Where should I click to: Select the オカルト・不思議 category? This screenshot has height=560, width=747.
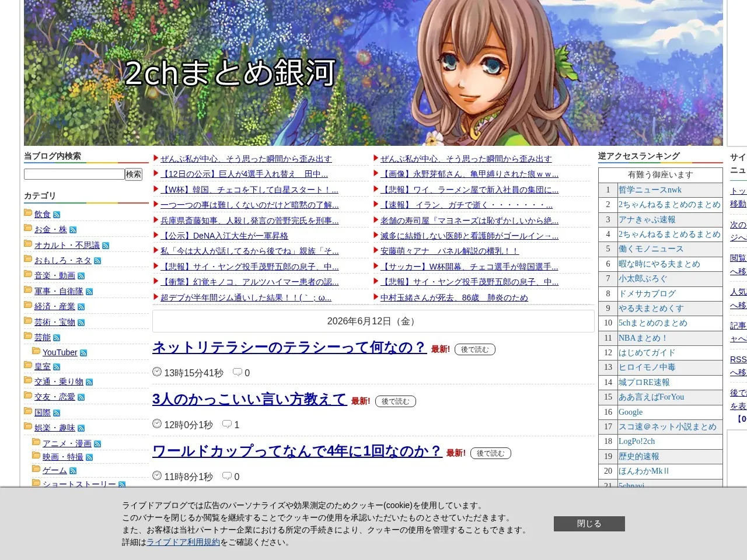click(x=67, y=245)
